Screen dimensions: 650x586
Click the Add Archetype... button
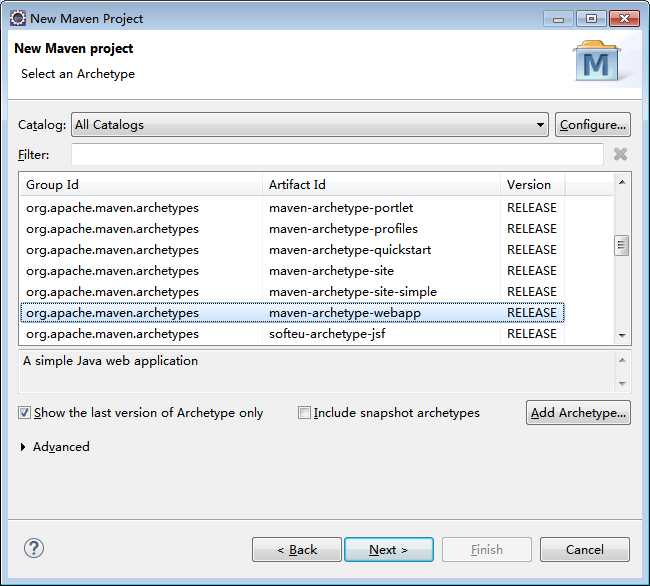click(x=578, y=413)
